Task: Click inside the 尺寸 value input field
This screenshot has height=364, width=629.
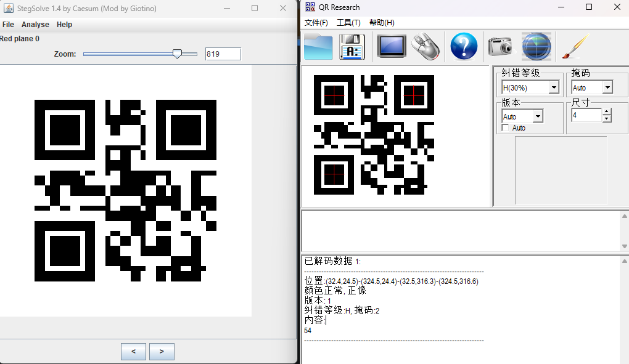Action: (x=586, y=115)
